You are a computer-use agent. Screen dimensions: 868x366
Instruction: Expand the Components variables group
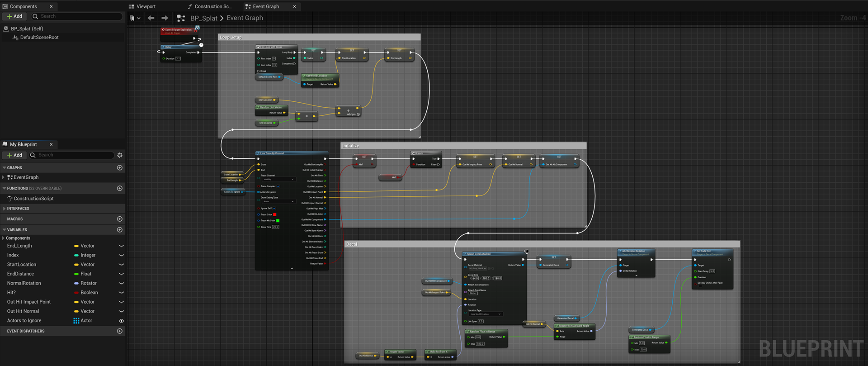tap(3, 238)
